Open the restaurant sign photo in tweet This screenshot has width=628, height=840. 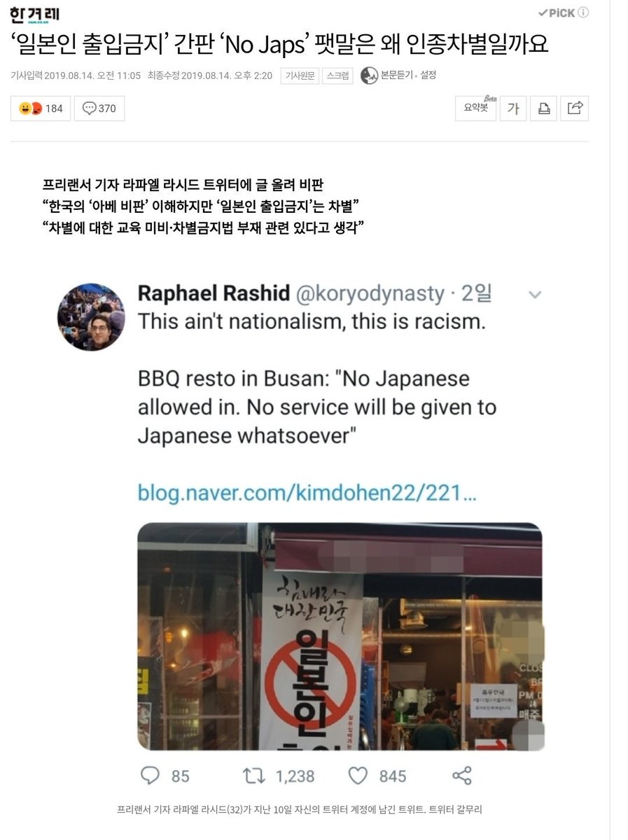coord(340,636)
